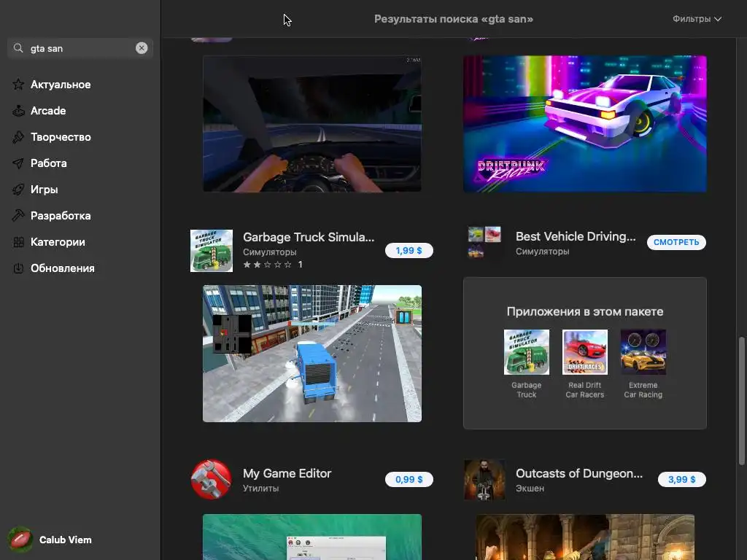747x560 pixels.
Task: Buy Garbage Truck Simulator for 1,99 $
Action: (409, 251)
